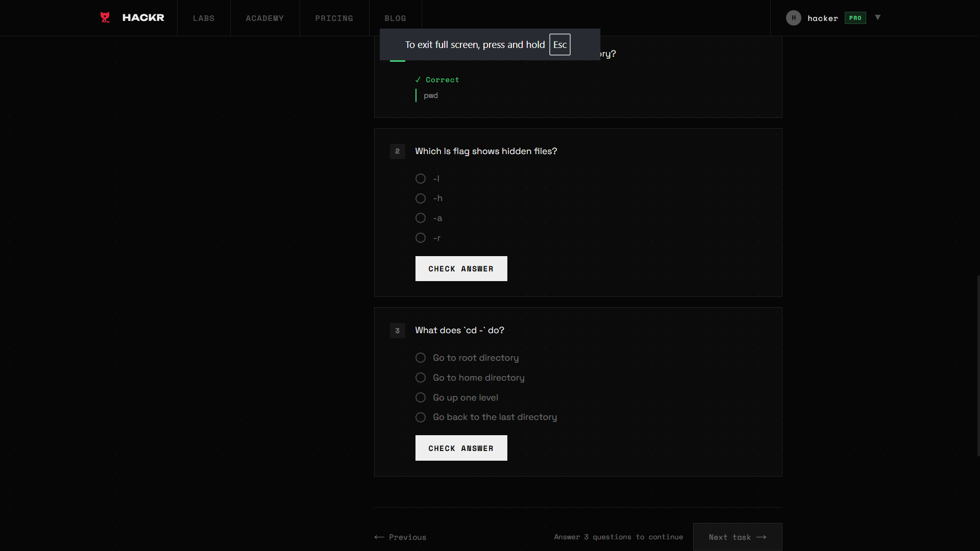
Task: Select 'Go to root directory' option
Action: [421, 358]
